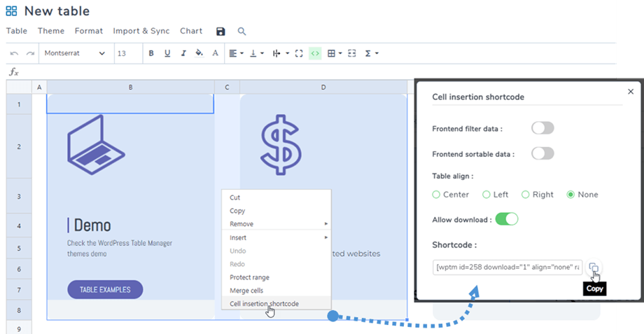Click the undo arrow in toolbar
Viewport: 644px width, 334px height.
14,53
